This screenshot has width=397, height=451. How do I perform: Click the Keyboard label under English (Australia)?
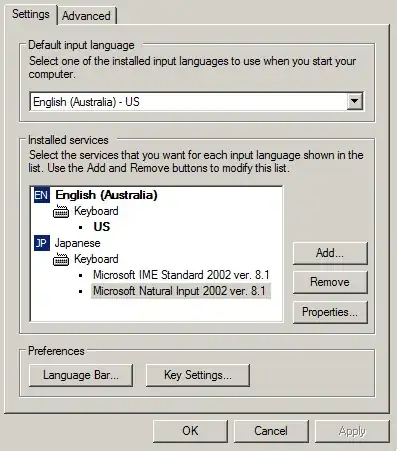pyautogui.click(x=96, y=211)
